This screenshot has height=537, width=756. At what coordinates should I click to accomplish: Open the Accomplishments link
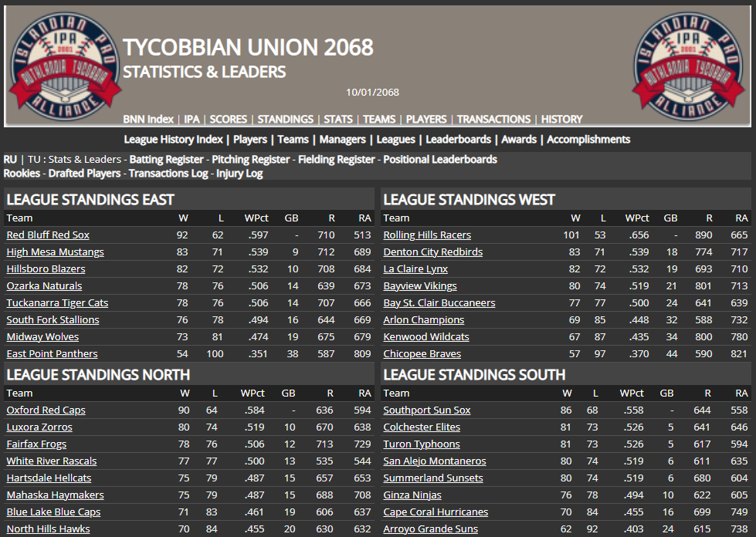pos(588,140)
